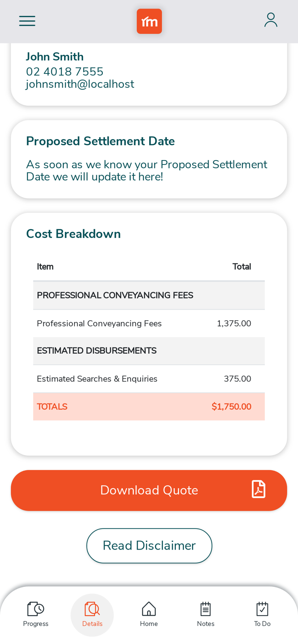Select the To Do tab
The image size is (298, 644).
point(262,614)
